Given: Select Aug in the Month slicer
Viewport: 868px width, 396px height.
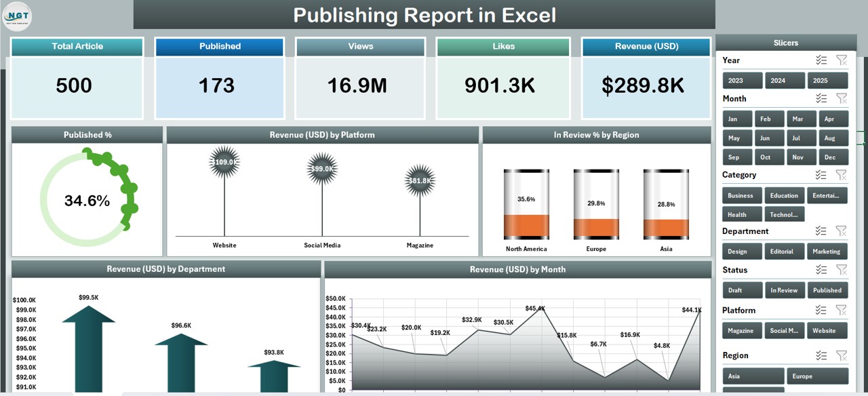Looking at the screenshot, I should (x=833, y=138).
